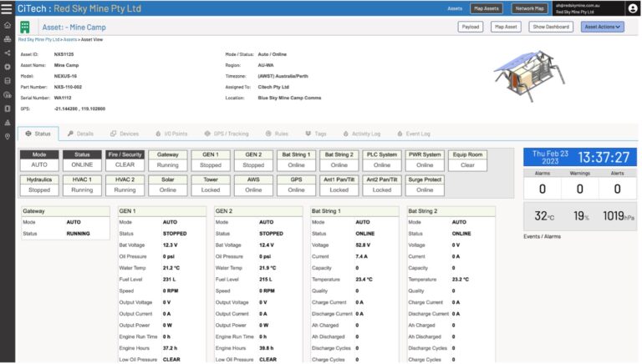Click the Events / Alarms heading
Image resolution: width=642 pixels, height=364 pixels.
(542, 236)
